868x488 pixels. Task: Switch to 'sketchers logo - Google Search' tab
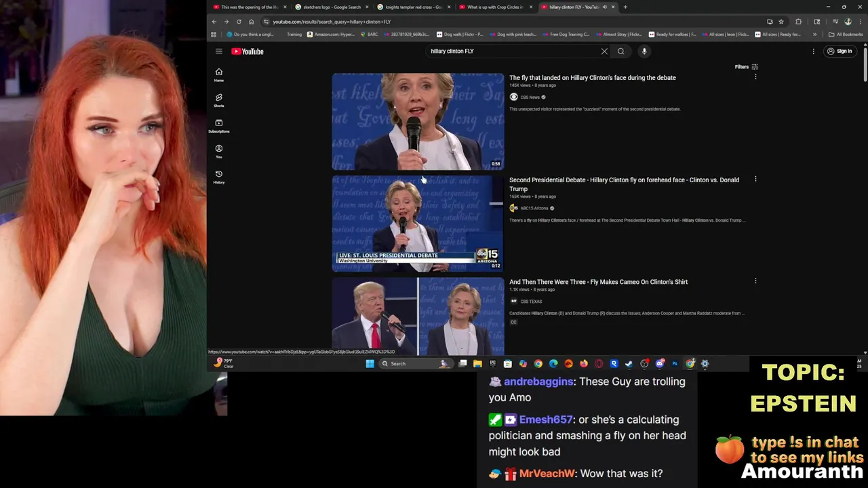331,7
